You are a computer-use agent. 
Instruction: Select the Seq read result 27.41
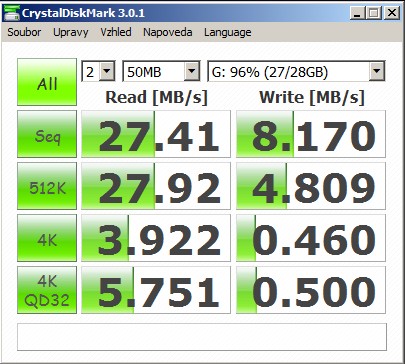click(x=156, y=134)
